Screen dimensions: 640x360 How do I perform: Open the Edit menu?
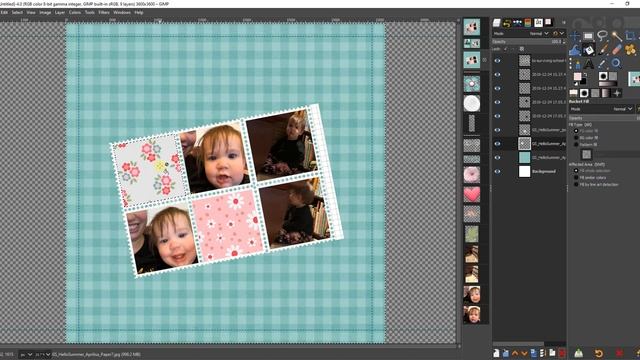coord(4,12)
